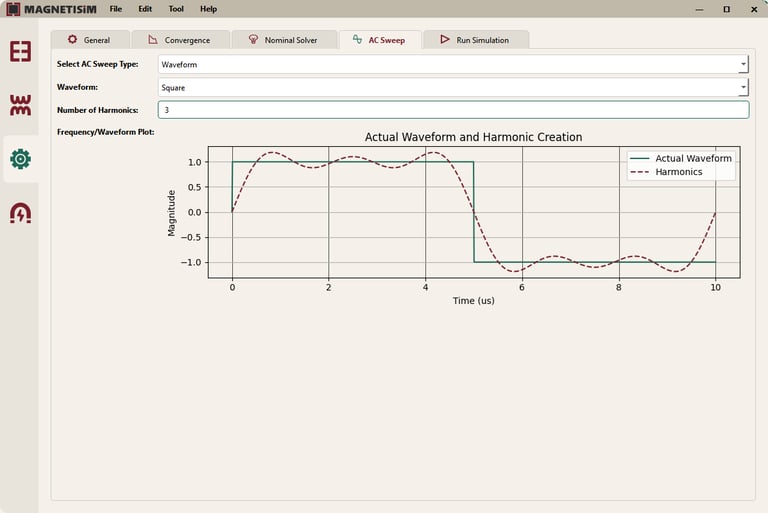Screen dimensions: 768x513
Task: Click the gear icon on General tab
Action: 72,39
